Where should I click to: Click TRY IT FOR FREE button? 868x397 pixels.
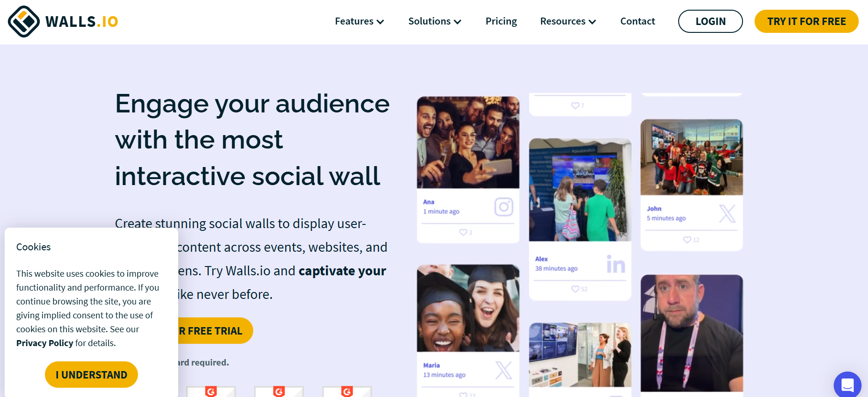click(806, 21)
